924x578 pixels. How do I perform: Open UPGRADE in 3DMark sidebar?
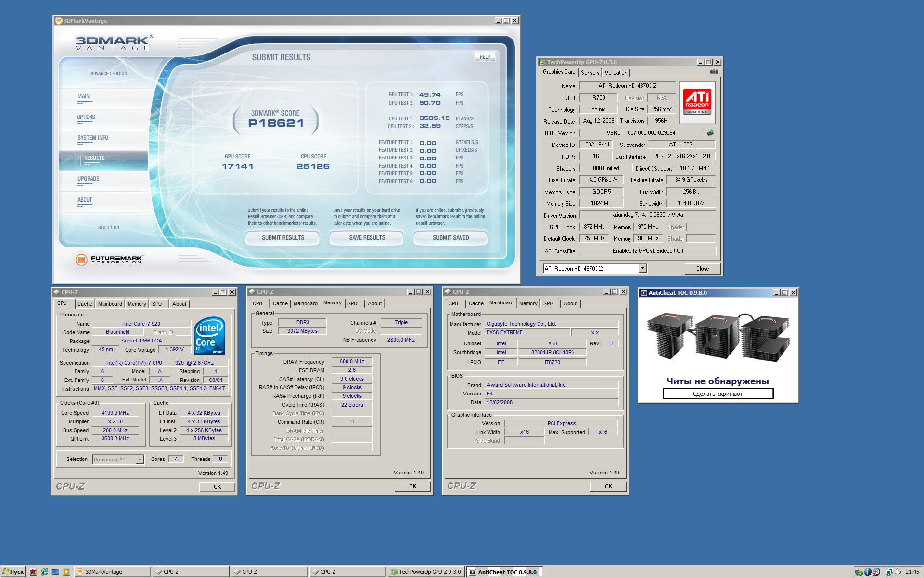click(x=103, y=181)
